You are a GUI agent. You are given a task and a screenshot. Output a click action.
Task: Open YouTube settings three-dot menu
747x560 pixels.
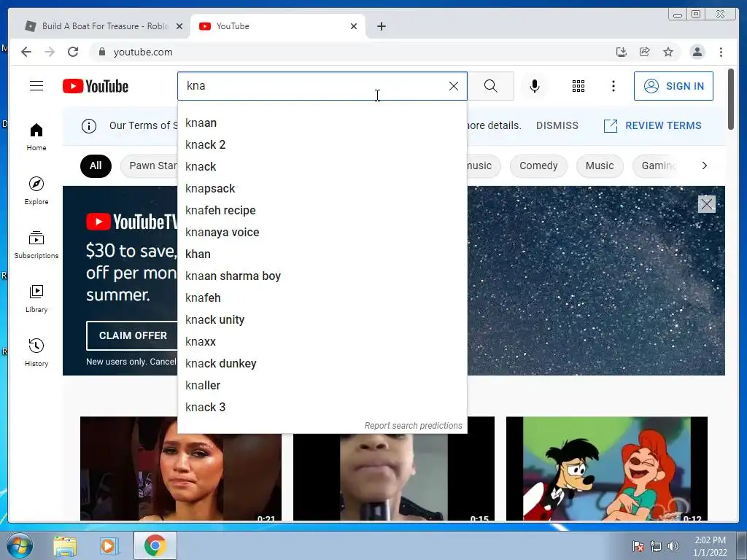pyautogui.click(x=614, y=86)
